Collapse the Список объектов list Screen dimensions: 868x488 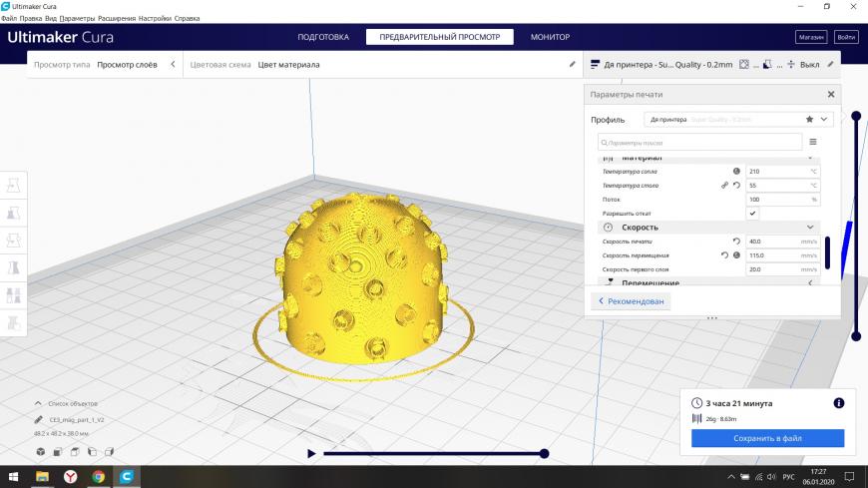pyautogui.click(x=38, y=403)
